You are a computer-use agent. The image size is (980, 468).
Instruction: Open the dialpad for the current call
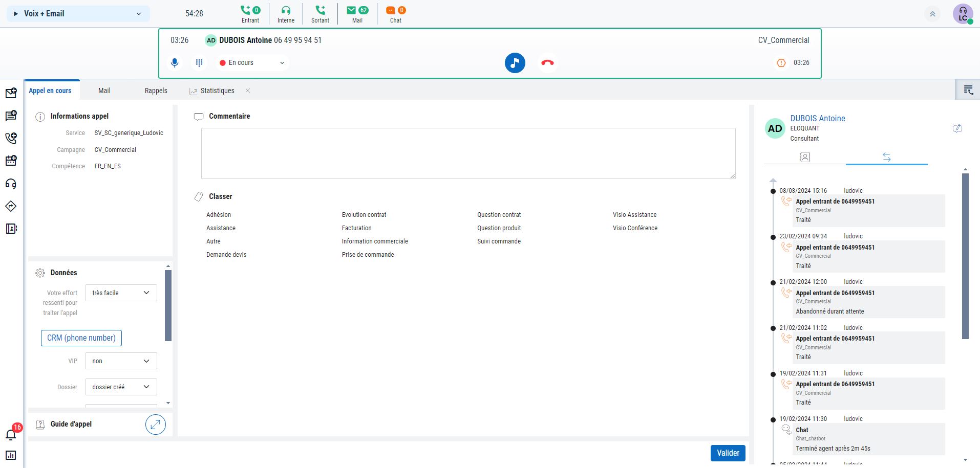pyautogui.click(x=199, y=62)
